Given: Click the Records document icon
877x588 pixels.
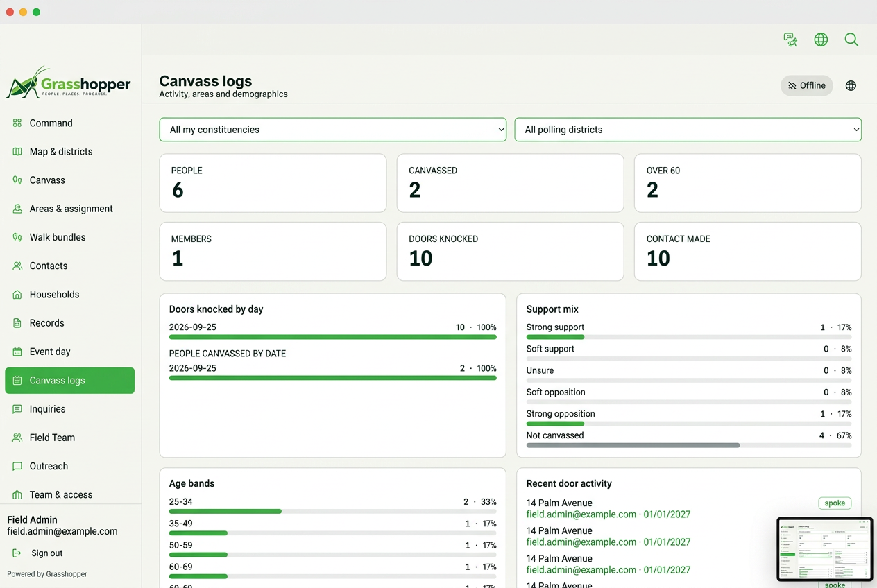Looking at the screenshot, I should [x=17, y=322].
